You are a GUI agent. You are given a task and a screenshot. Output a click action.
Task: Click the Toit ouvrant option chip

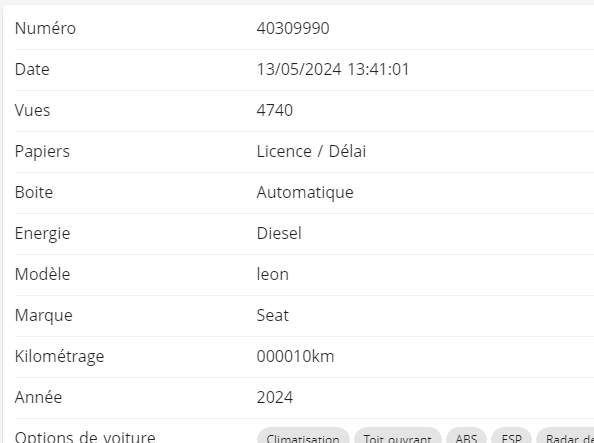pos(398,438)
